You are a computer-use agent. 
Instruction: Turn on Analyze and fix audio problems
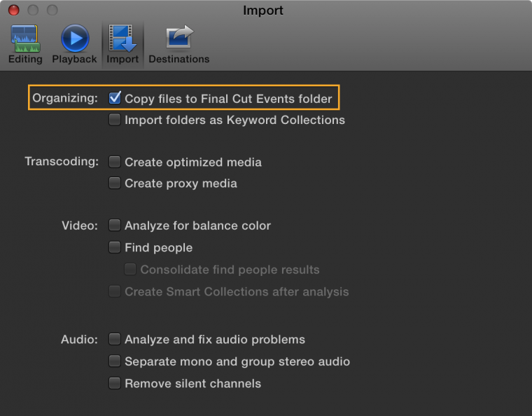click(x=115, y=340)
